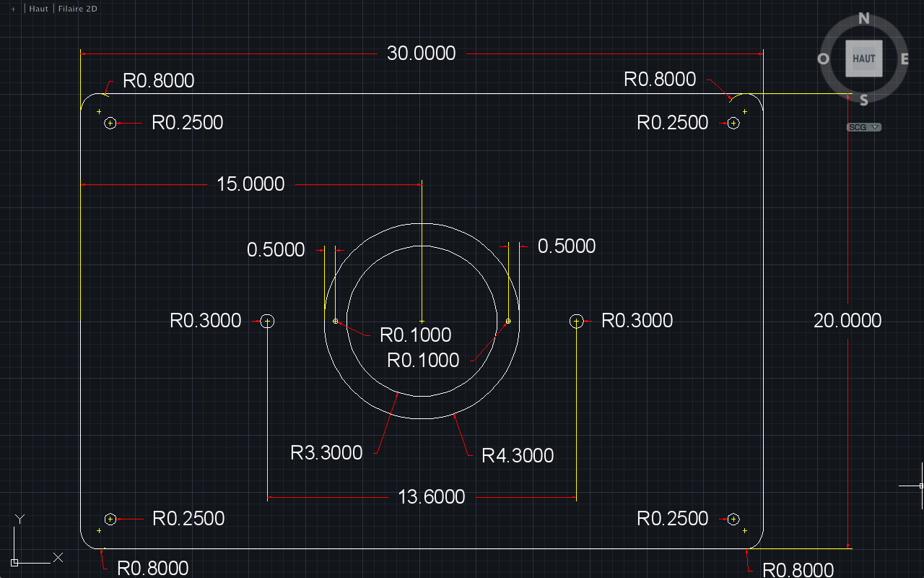Open the Filaire 2D visual style menu

pos(77,9)
